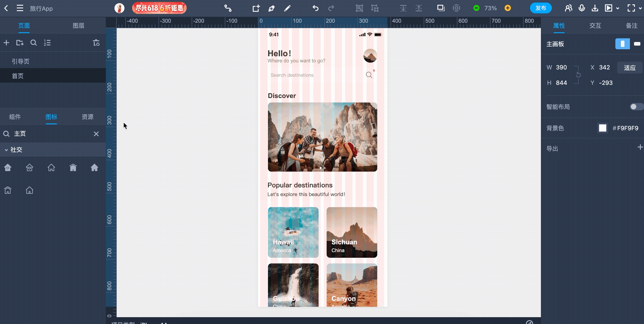Open the preview play dropdown arrow
This screenshot has width=644, height=324.
coord(618,8)
